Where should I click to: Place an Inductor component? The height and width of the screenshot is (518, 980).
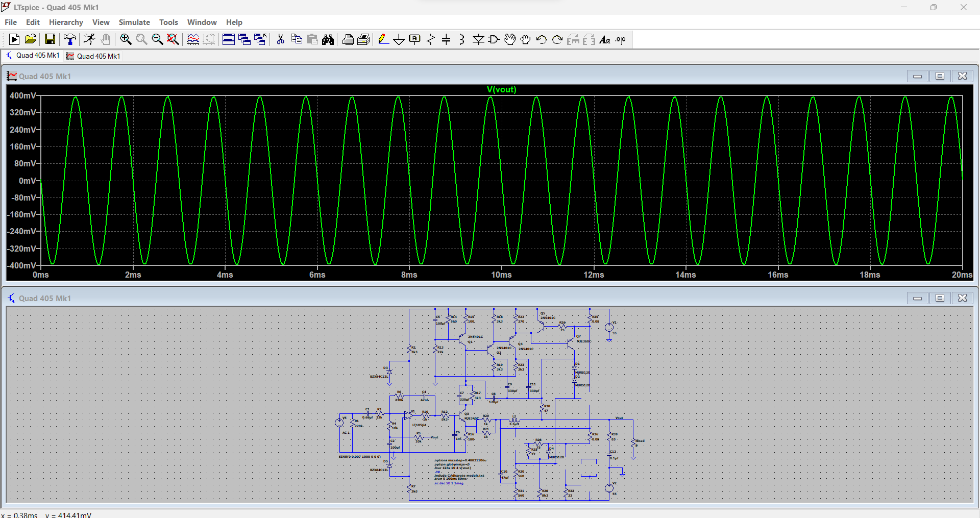pos(462,39)
